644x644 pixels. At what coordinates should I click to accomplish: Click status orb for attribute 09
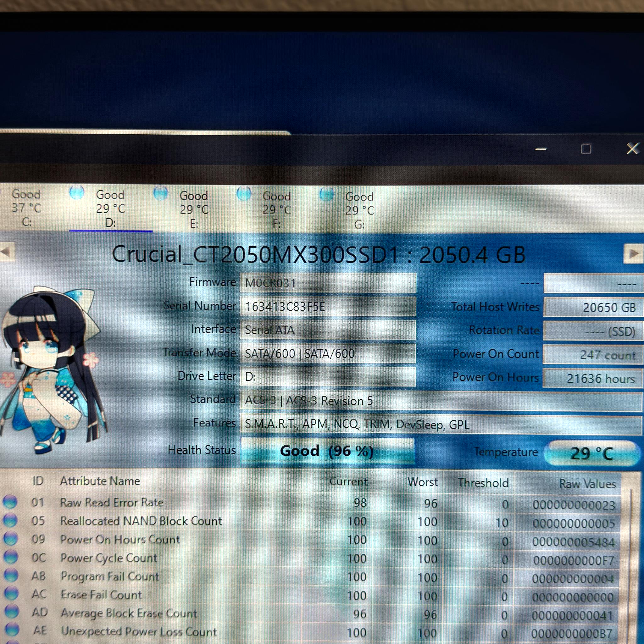tap(10, 538)
